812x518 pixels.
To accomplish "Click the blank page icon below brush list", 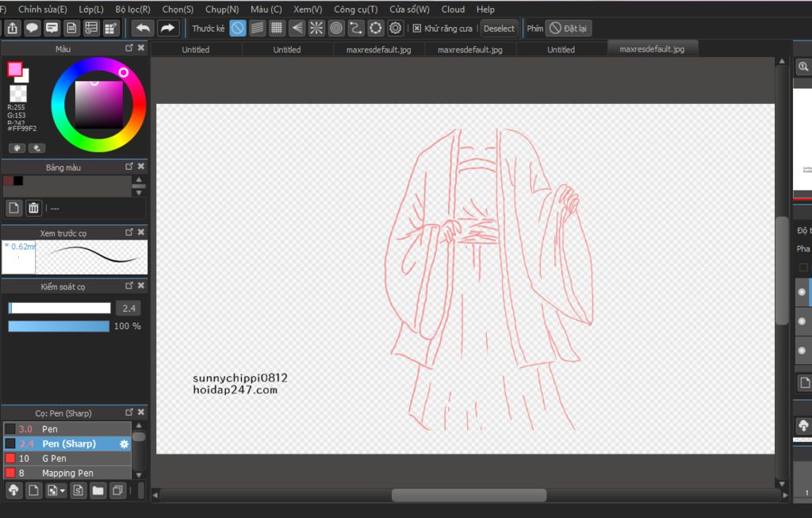I will [33, 490].
